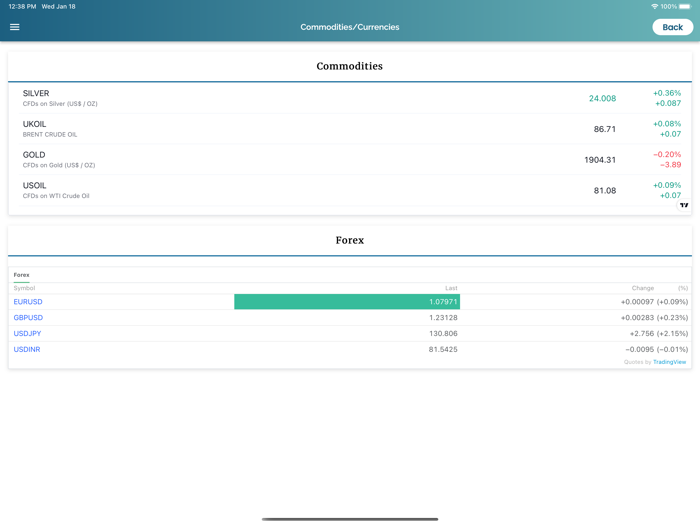This screenshot has width=700, height=525.
Task: Click the Forex section heading
Action: coord(350,240)
